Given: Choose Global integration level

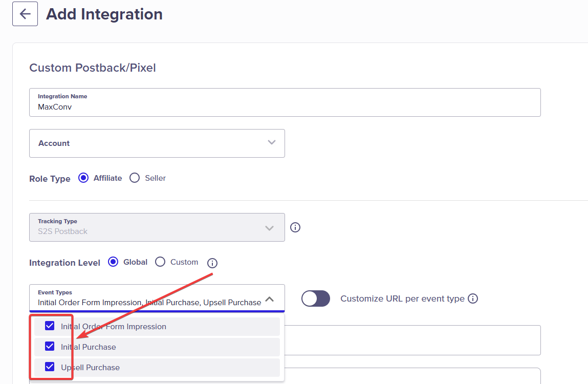Looking at the screenshot, I should tap(113, 262).
